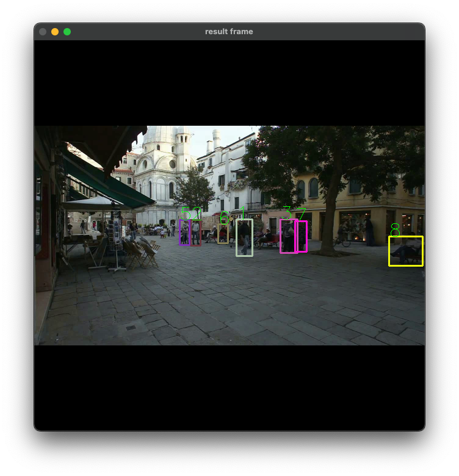This screenshot has height=476, width=459.
Task: Click the red tracking box labeled 2
Action: tap(196, 233)
